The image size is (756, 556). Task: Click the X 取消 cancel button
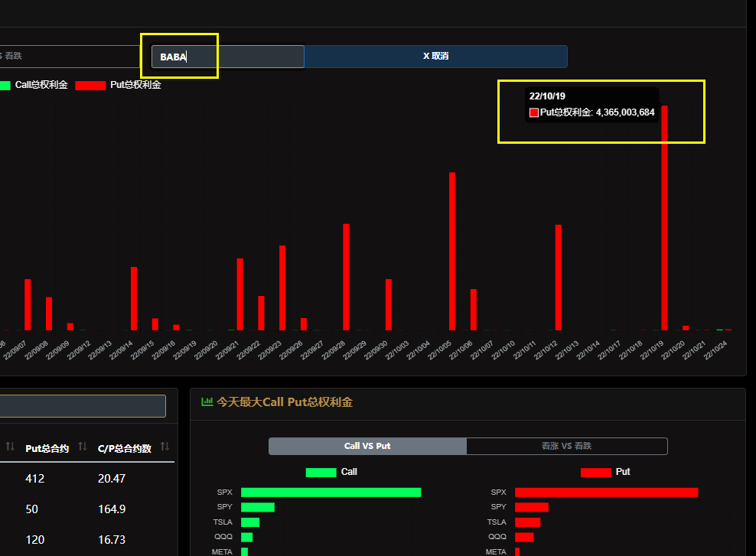[436, 57]
